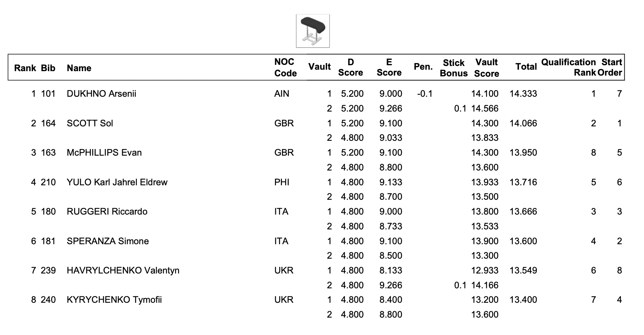Select HAVRYLCHENKO Valentyn's name
Viewport: 644px width, 335px height.
point(123,271)
